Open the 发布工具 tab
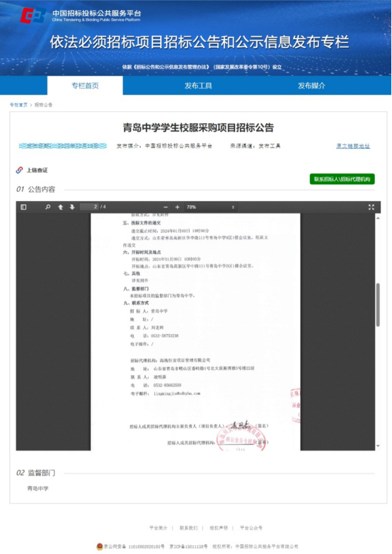 pyautogui.click(x=198, y=86)
